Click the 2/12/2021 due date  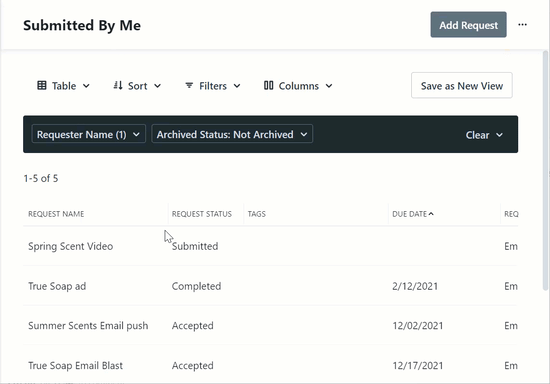415,286
